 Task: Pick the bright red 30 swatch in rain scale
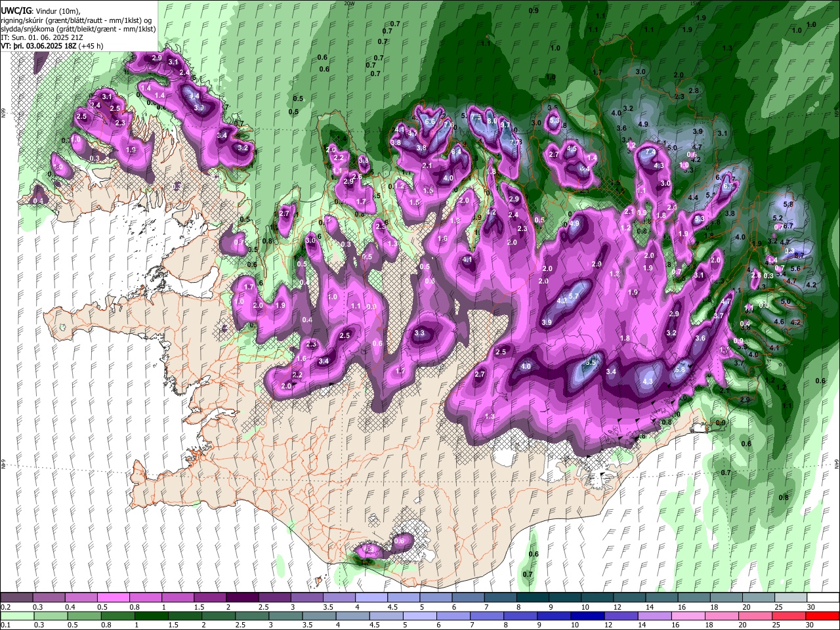click(822, 616)
